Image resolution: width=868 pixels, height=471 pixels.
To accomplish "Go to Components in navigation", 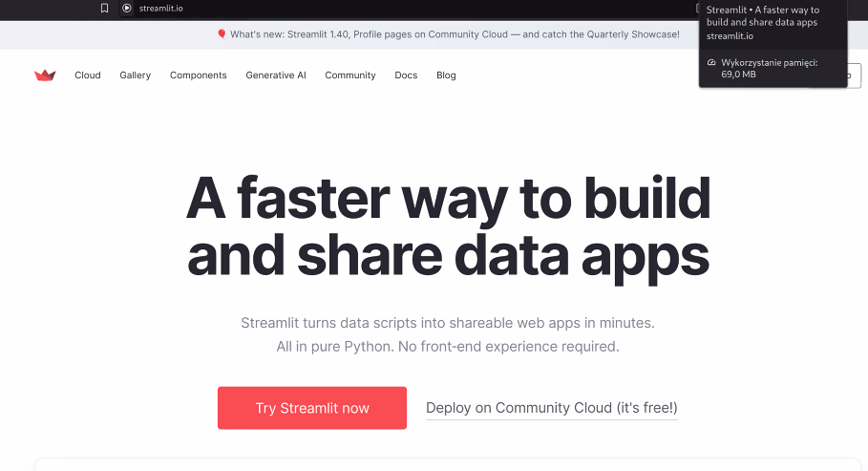I will point(199,75).
